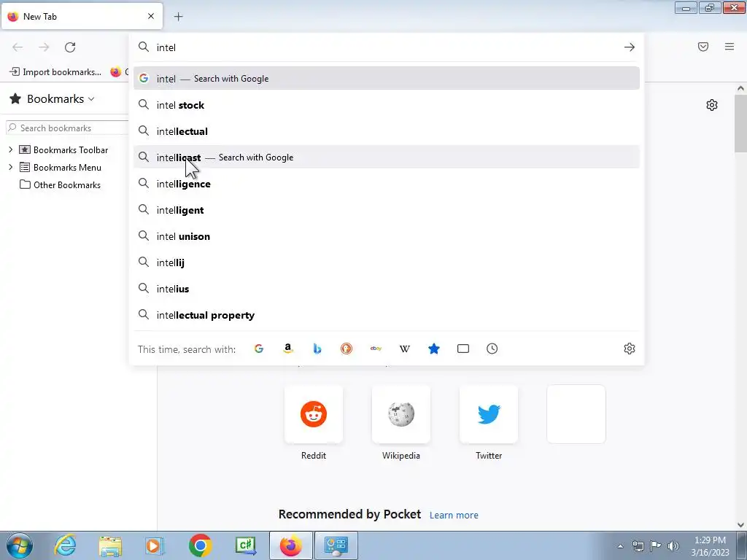Click the address bar containing intel
Image resolution: width=747 pixels, height=560 pixels.
[387, 47]
